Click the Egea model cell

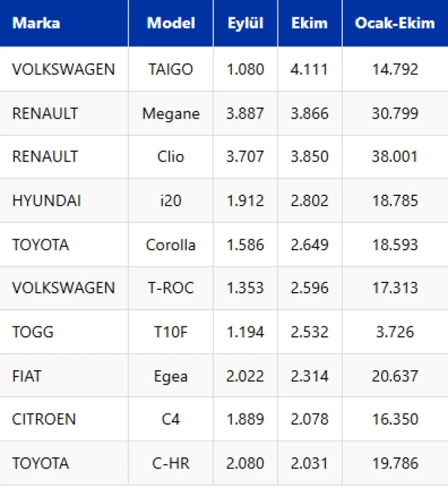coord(171,376)
